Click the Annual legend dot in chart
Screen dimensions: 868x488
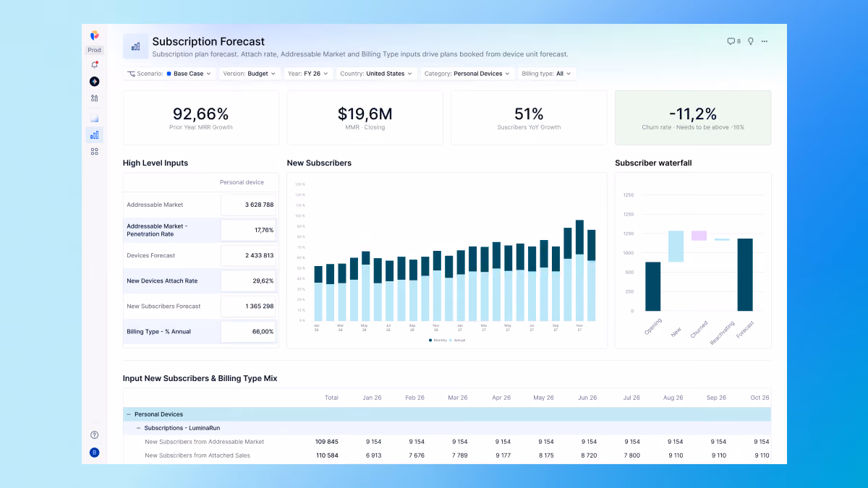tap(451, 340)
